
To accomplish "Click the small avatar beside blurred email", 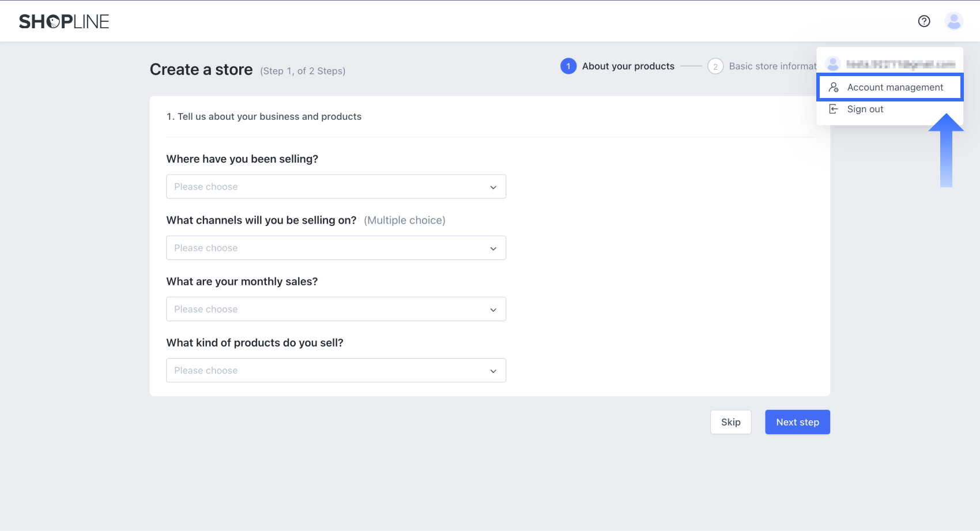I will [x=833, y=64].
